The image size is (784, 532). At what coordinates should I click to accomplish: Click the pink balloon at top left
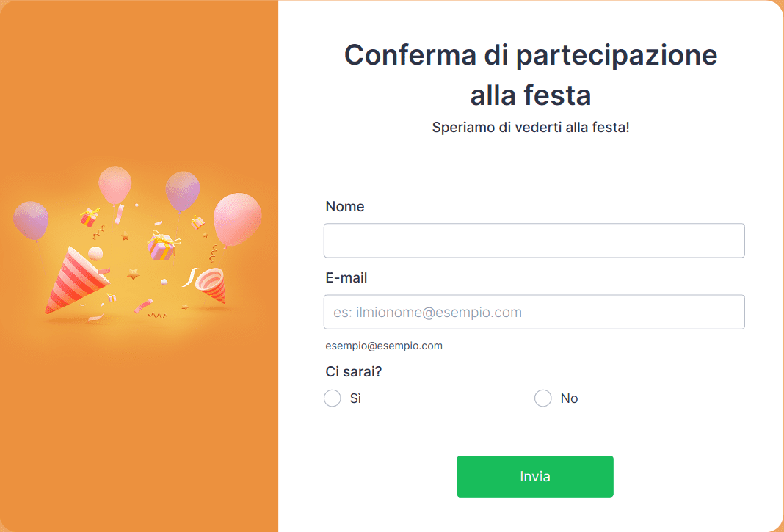[x=115, y=183]
